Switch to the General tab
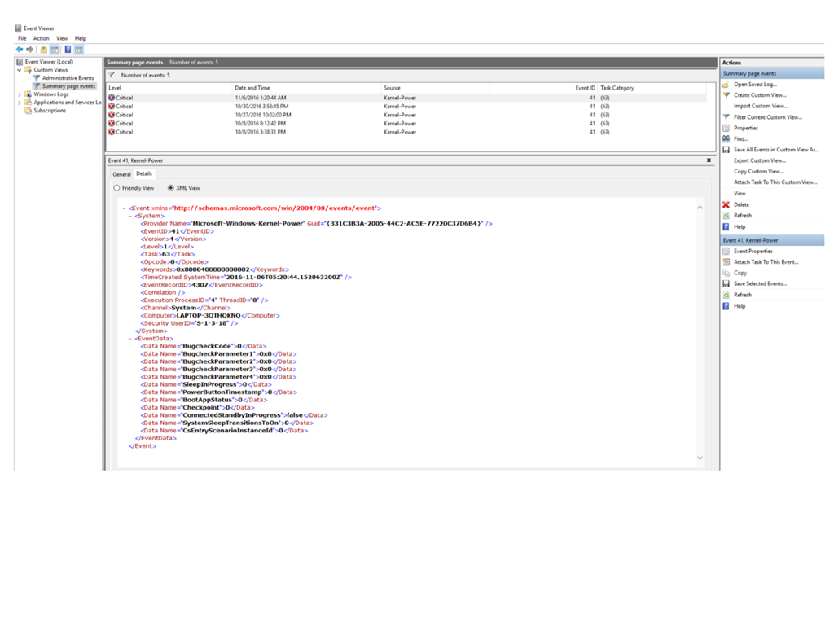Image resolution: width=834 pixels, height=644 pixels. click(121, 174)
